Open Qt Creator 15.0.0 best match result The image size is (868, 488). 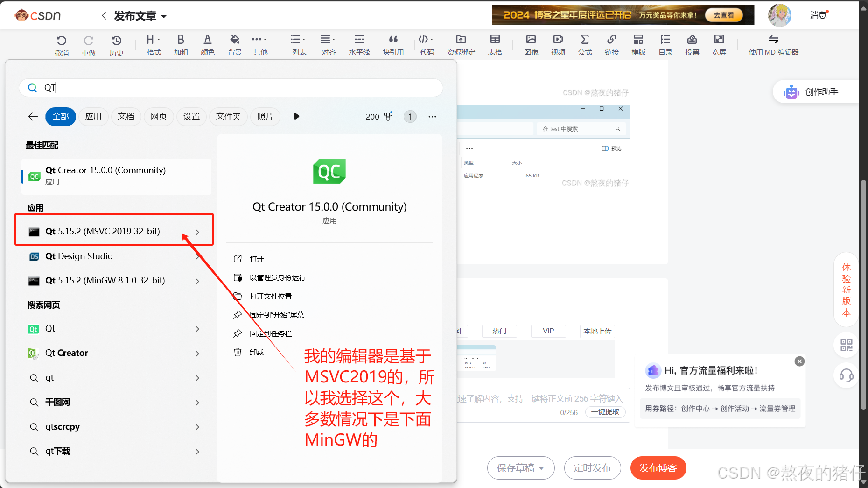click(x=116, y=176)
